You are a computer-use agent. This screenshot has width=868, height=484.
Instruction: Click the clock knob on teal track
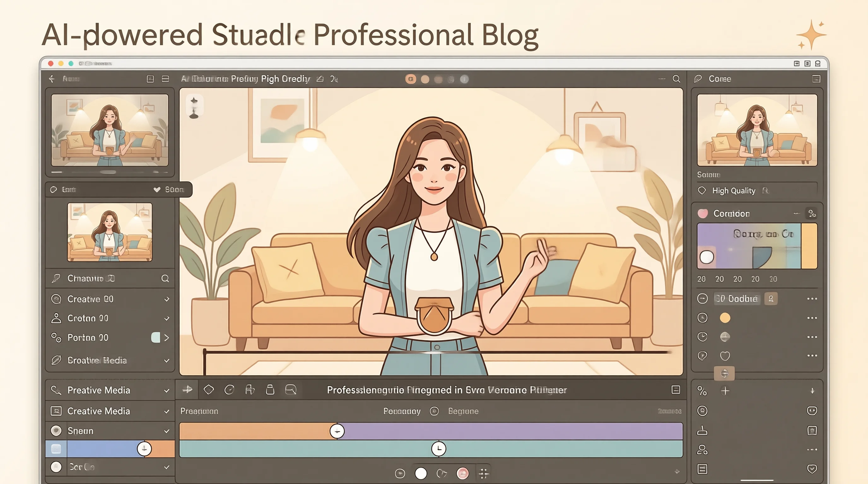[439, 449]
